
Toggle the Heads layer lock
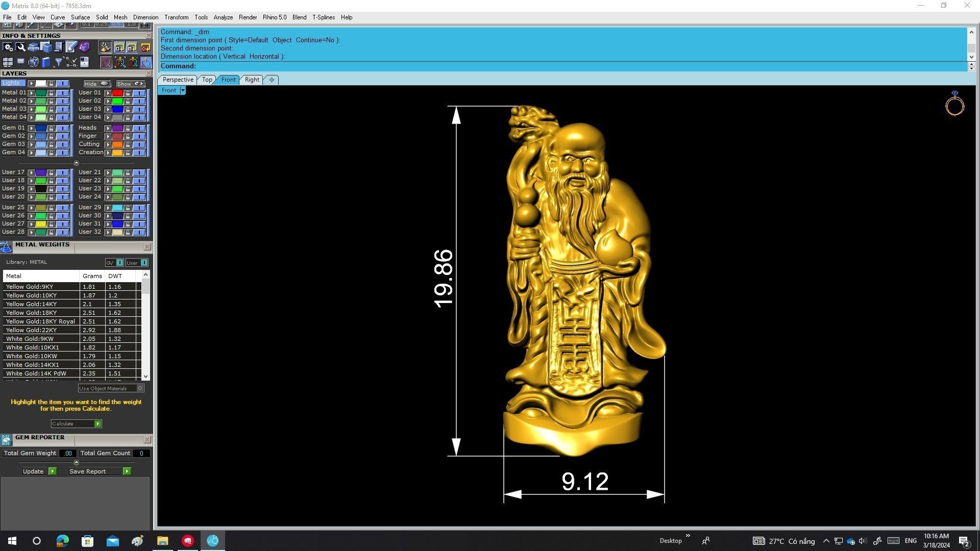pos(128,129)
